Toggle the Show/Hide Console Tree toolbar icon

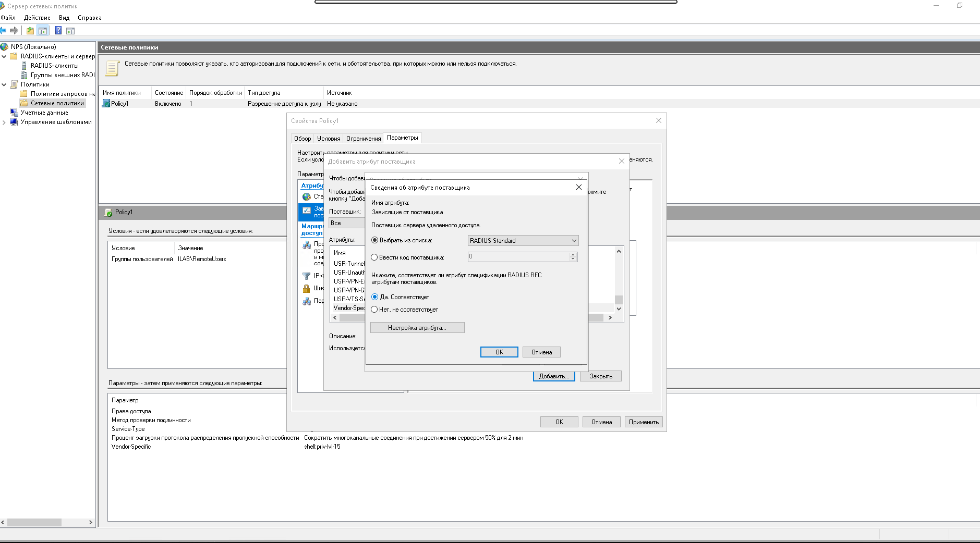tap(43, 31)
